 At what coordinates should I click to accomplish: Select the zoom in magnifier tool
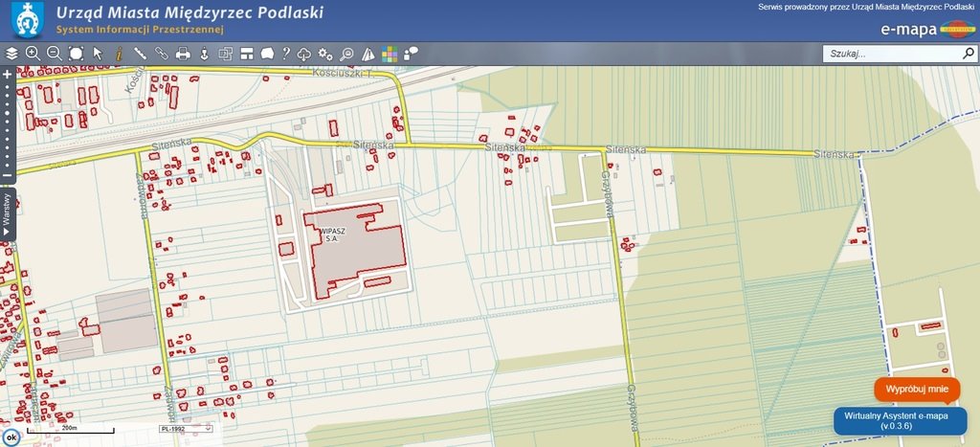(33, 54)
